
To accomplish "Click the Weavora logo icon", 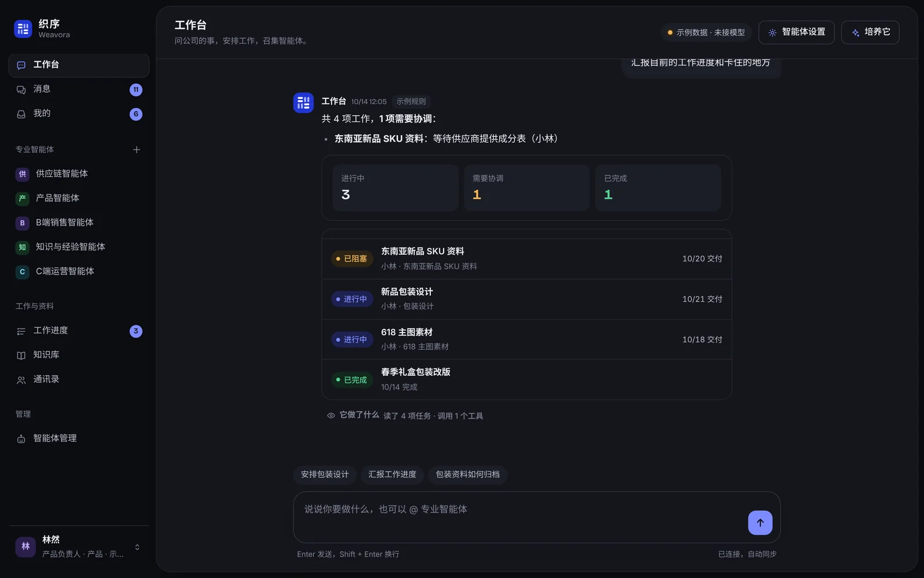I will 23,28.
